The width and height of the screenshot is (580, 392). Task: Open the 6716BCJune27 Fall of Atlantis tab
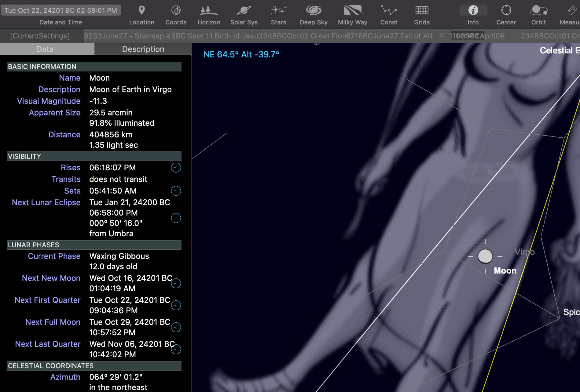(390, 36)
